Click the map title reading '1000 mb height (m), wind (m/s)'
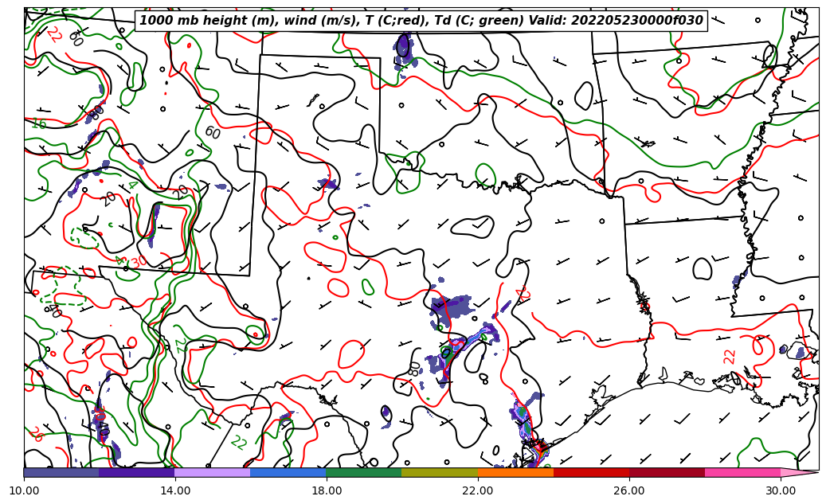The width and height of the screenshot is (826, 504). click(421, 21)
